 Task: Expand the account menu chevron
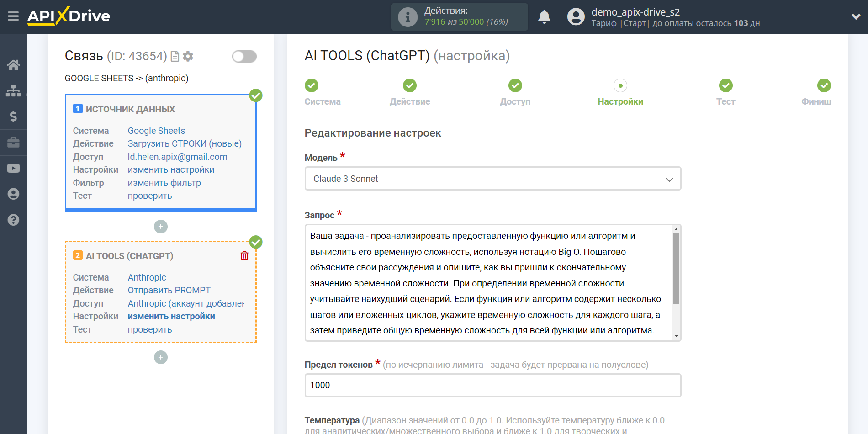[856, 17]
